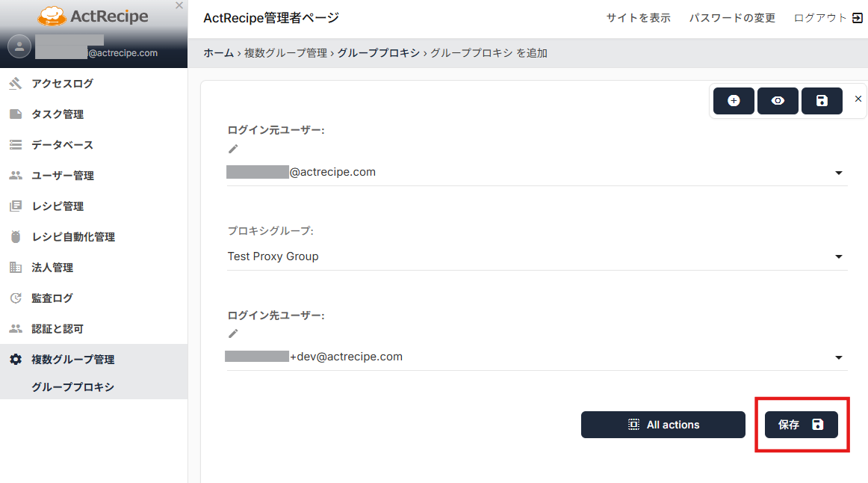Click the user avatar icon in the sidebar
This screenshot has width=868, height=483.
pyautogui.click(x=19, y=46)
